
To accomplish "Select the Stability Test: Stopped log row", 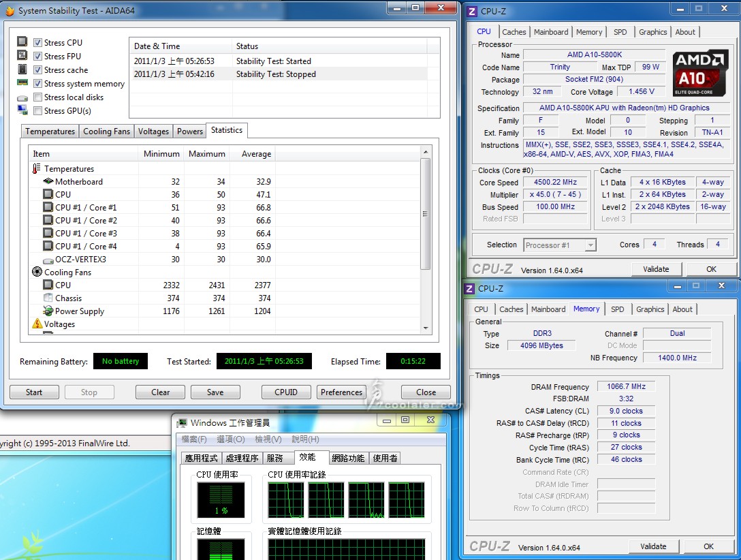I will (x=278, y=74).
